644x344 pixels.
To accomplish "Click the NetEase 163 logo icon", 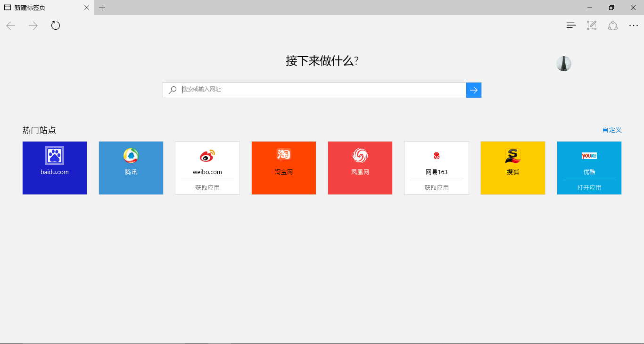I will pyautogui.click(x=437, y=156).
